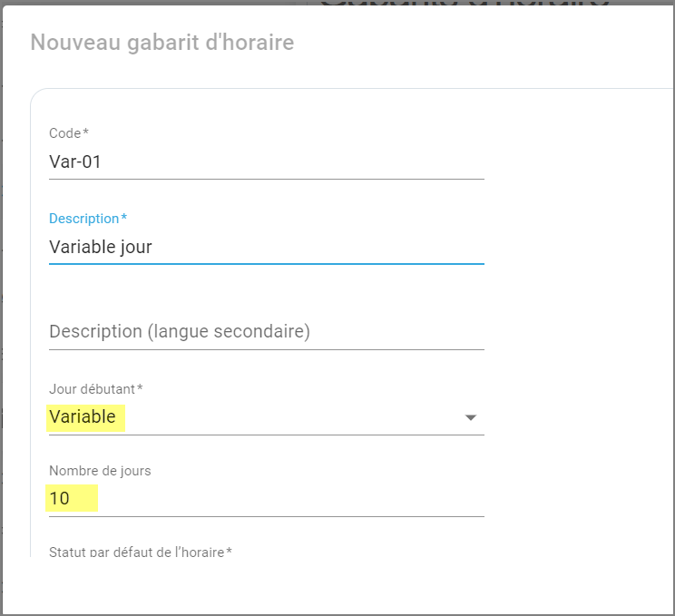
Task: Click the asterisk after Statut par défaut
Action: point(229,551)
